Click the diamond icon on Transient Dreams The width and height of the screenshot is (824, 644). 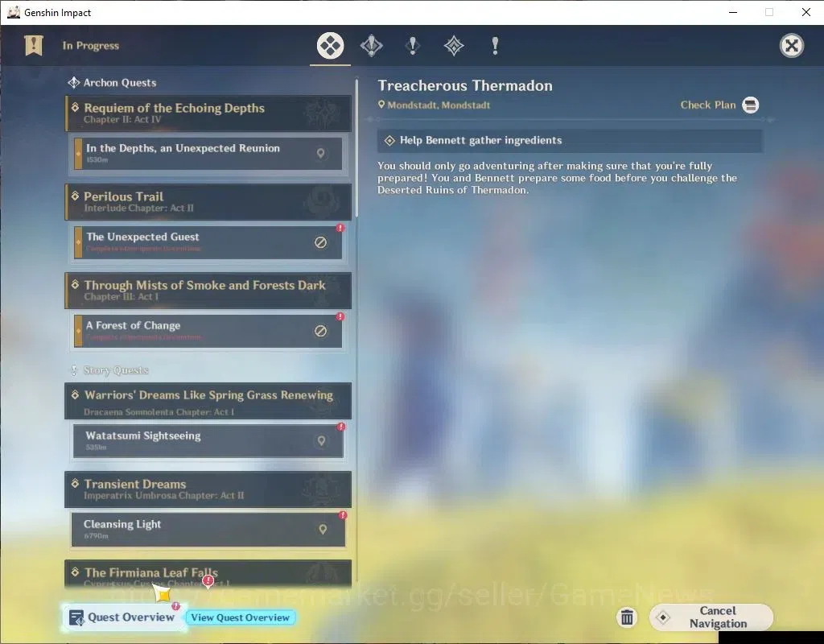75,483
